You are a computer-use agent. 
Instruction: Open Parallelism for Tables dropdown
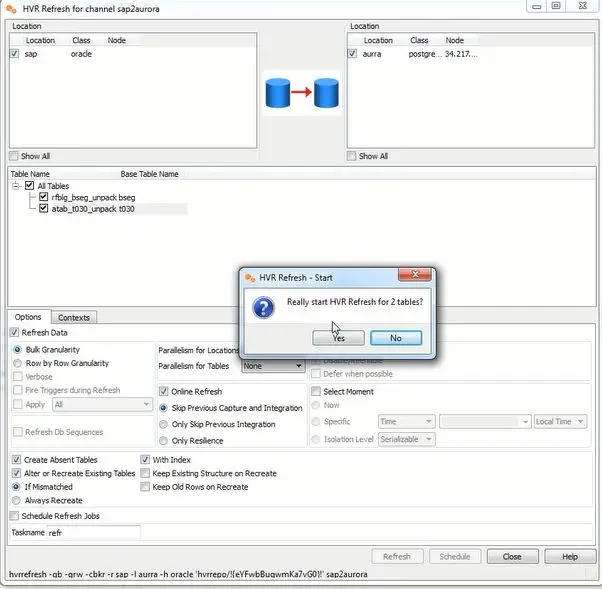click(273, 366)
